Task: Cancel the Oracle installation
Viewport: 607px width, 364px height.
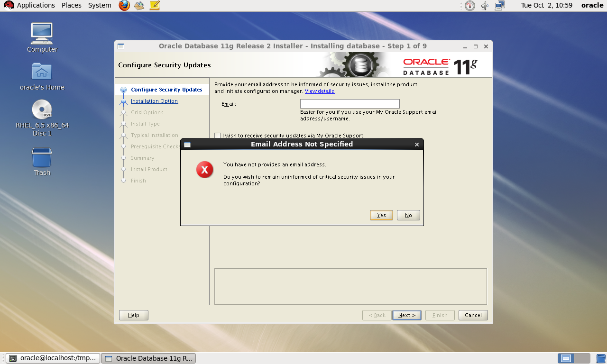Action: (473, 315)
